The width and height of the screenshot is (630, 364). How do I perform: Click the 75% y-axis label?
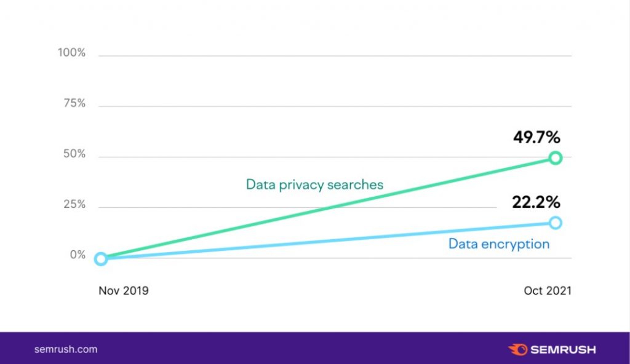click(x=74, y=103)
